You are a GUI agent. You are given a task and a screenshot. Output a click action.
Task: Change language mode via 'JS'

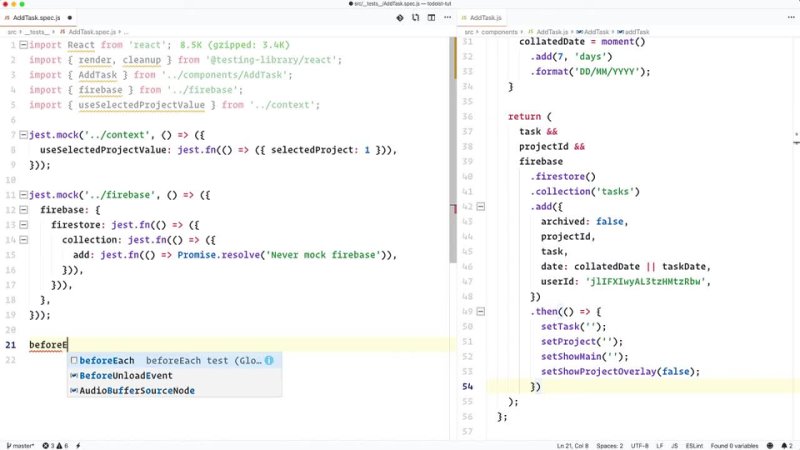(x=674, y=446)
